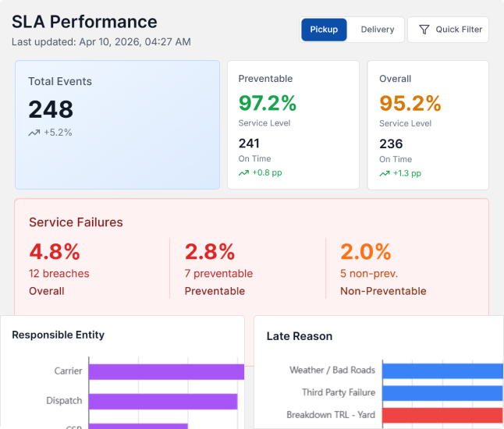Click the Third Party Failure bar

click(x=442, y=393)
